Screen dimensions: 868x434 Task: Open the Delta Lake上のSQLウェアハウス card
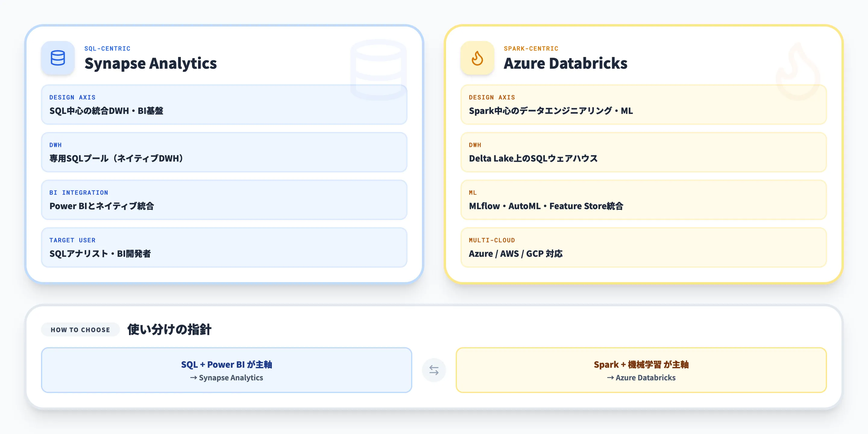(643, 152)
